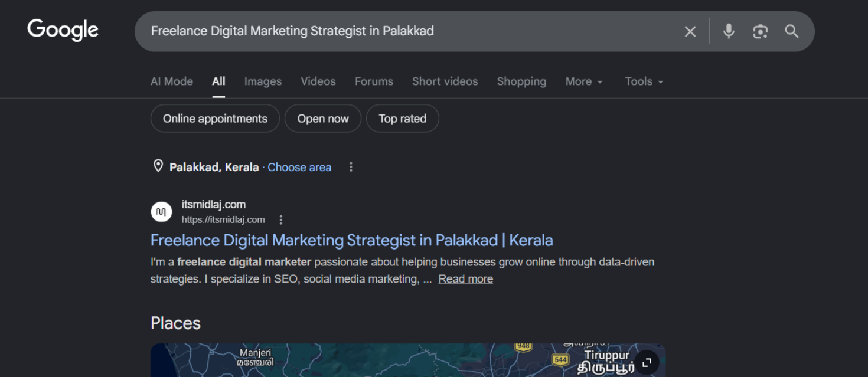Click the Google logo
Screen dimensions: 868x377
click(x=63, y=30)
